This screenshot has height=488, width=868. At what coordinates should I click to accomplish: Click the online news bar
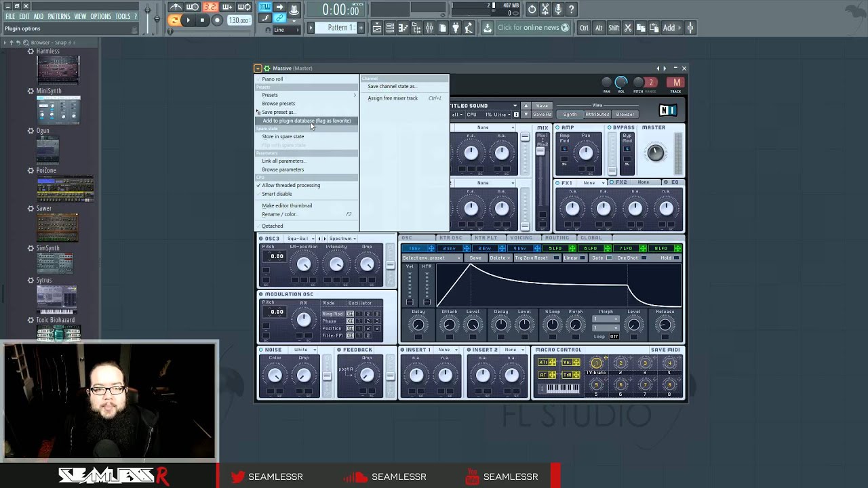[533, 28]
